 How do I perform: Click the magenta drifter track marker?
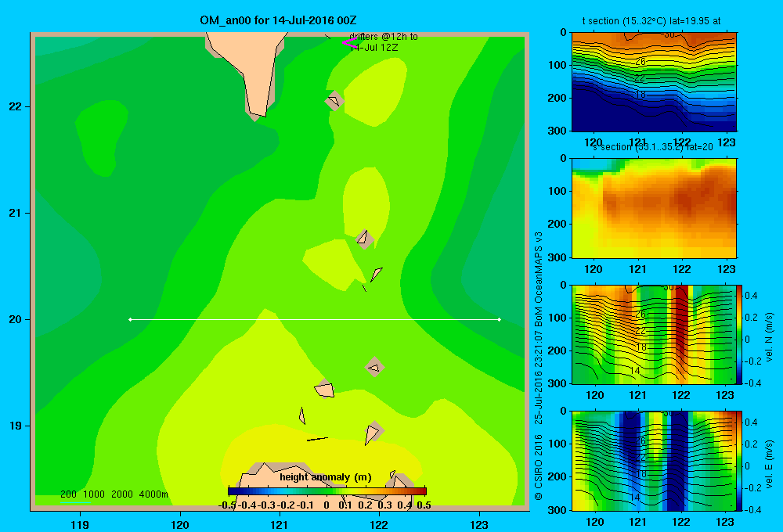(x=349, y=43)
